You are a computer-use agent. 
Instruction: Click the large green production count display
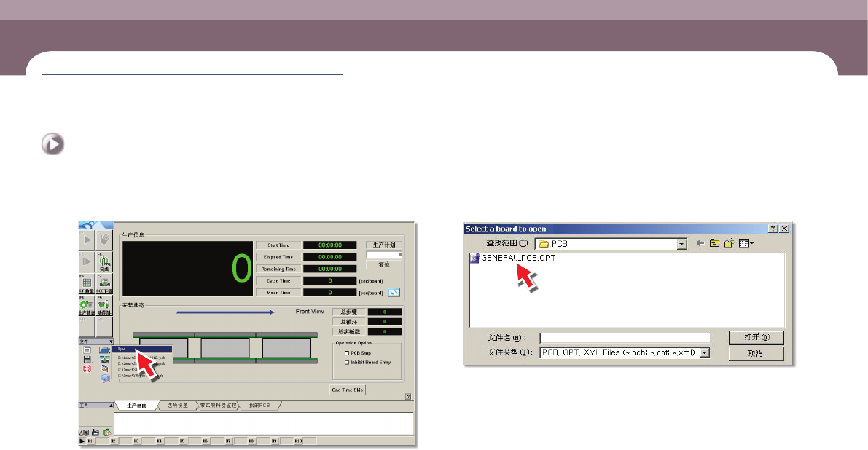click(x=187, y=269)
